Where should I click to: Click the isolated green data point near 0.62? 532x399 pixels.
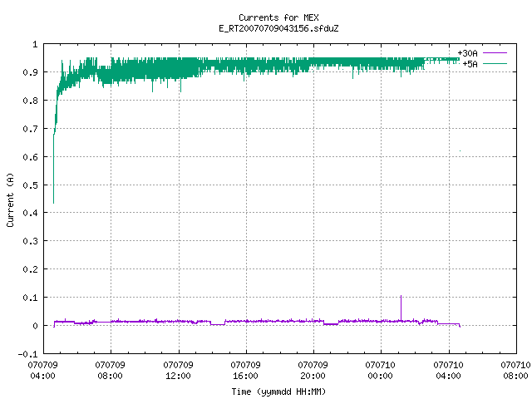(x=460, y=150)
